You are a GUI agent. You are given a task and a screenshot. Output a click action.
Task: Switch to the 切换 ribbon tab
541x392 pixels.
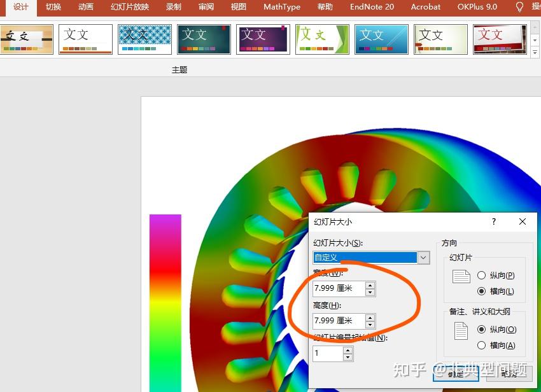[x=53, y=7]
